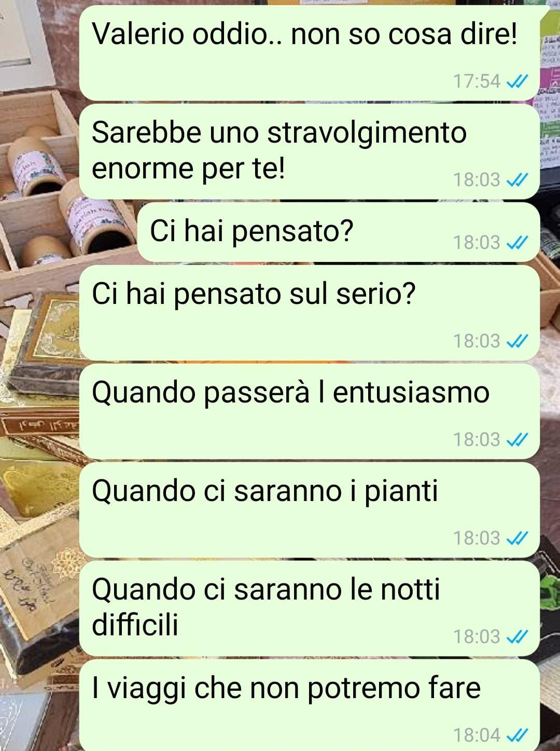Select the 'Sarebbe uno stravolgimento enorme per te!' bubble

pos(310,151)
